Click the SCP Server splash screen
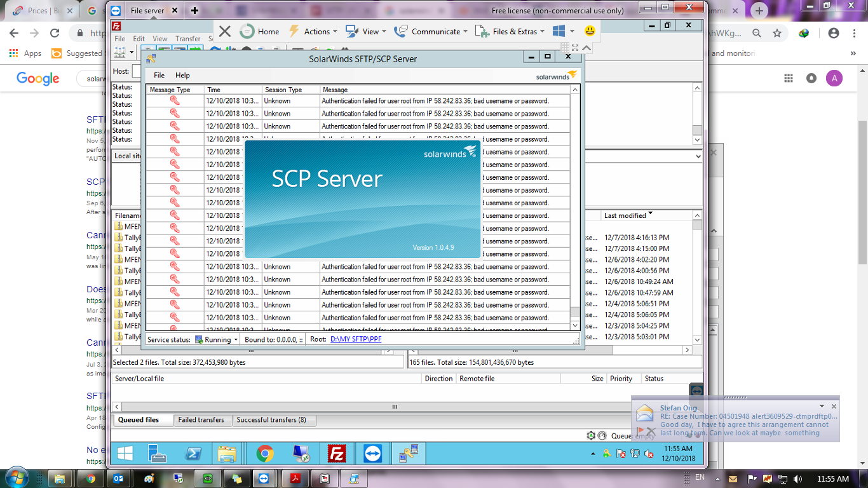Image resolution: width=868 pixels, height=488 pixels. coord(362,199)
